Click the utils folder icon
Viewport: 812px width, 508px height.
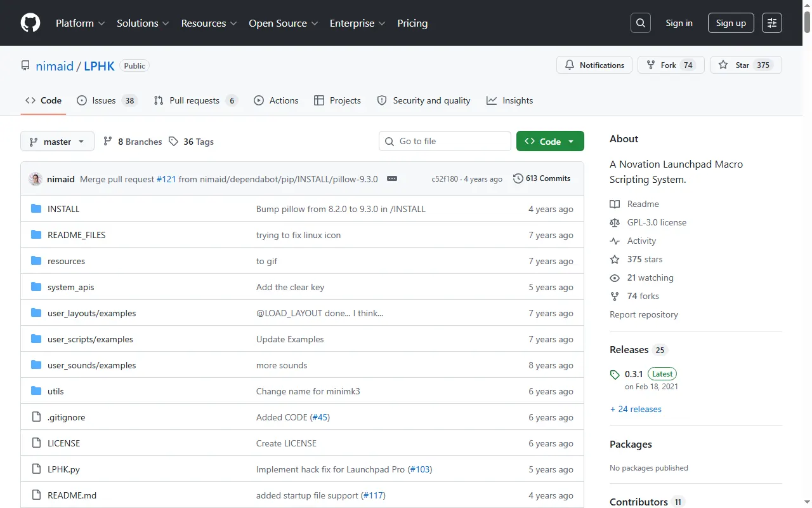(x=36, y=391)
